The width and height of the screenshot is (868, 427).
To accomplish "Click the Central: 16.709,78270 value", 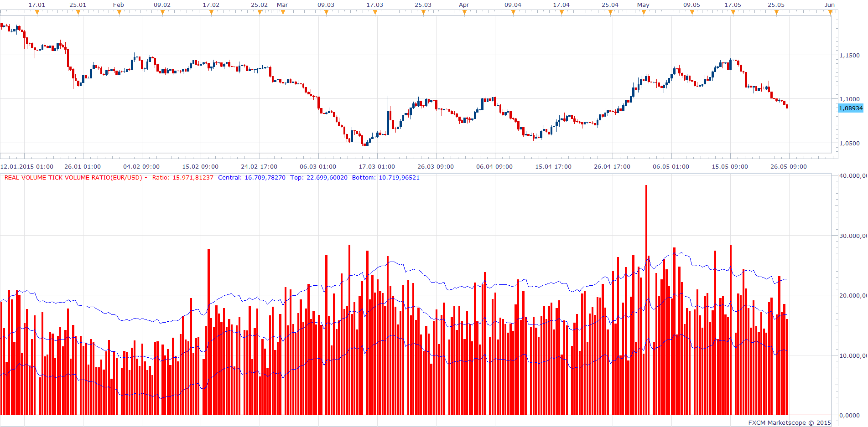I will coord(252,177).
